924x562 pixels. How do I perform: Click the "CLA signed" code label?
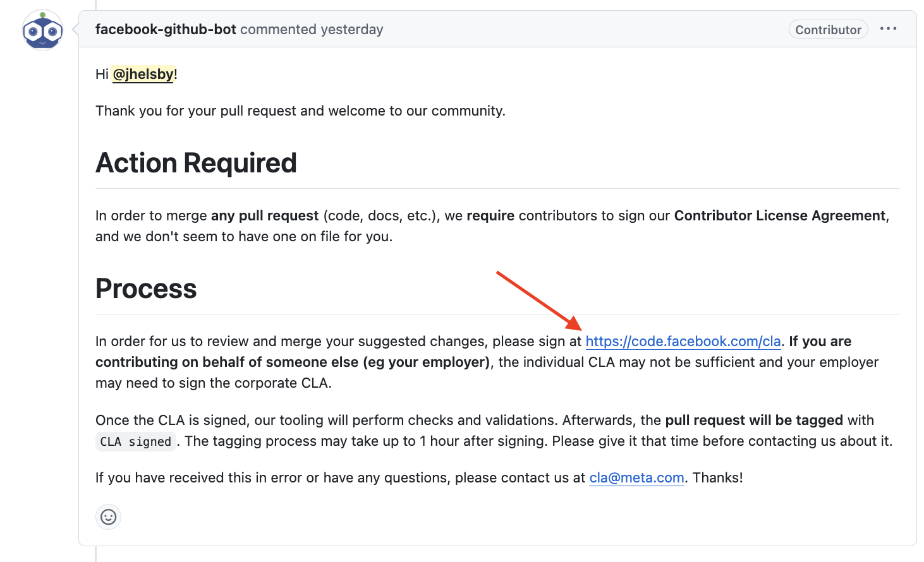tap(136, 441)
